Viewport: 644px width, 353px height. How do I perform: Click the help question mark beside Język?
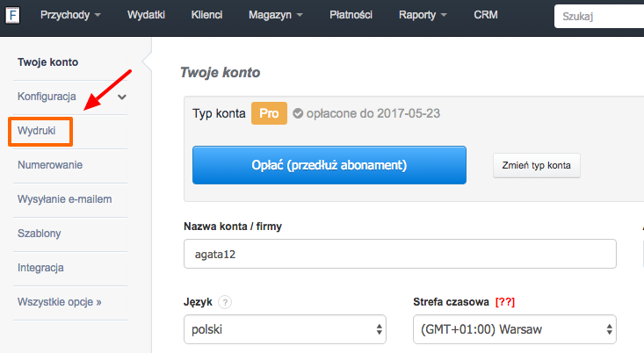(x=226, y=303)
